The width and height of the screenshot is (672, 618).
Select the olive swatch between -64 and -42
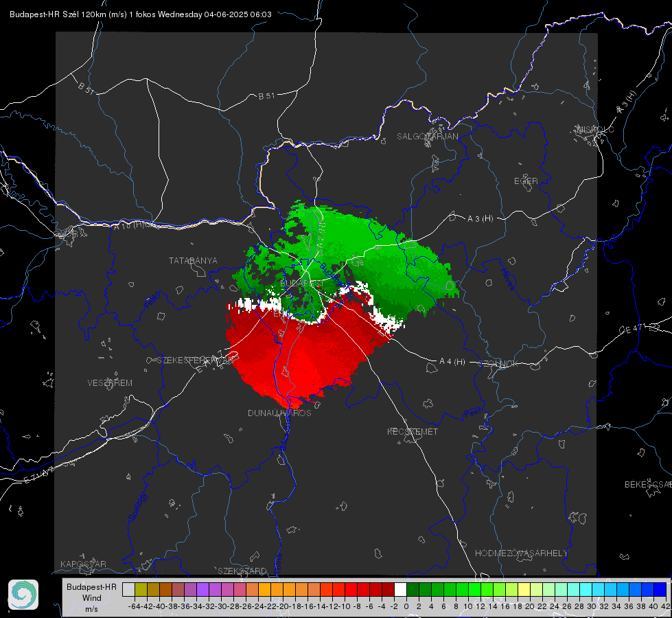pos(141,590)
